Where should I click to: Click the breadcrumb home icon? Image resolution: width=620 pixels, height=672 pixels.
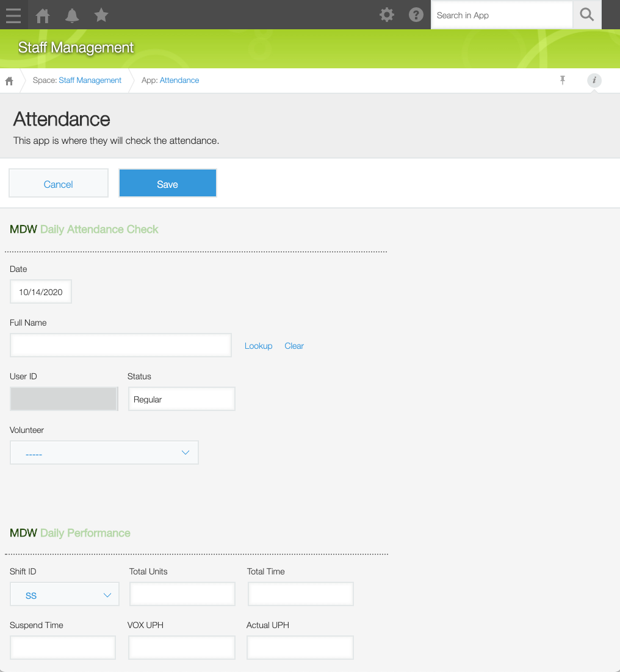pyautogui.click(x=9, y=80)
